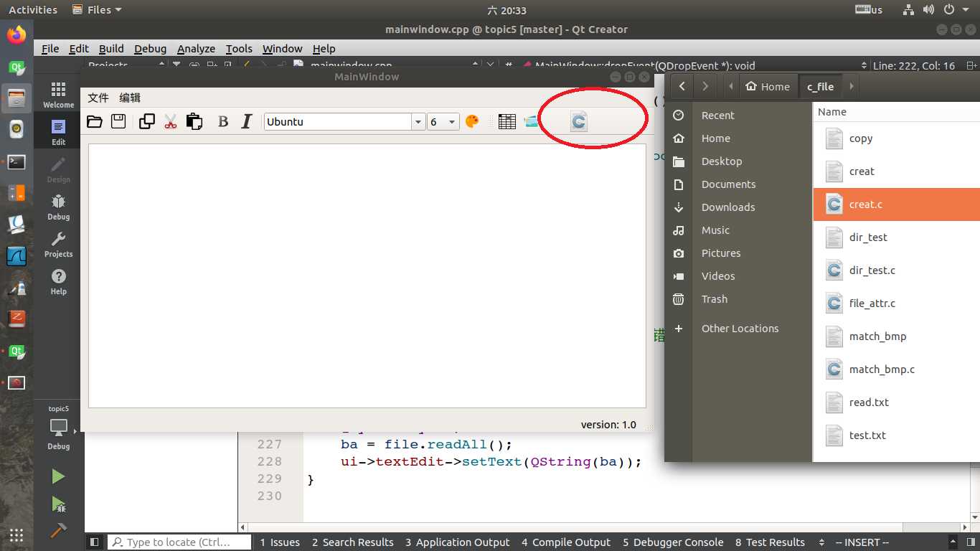Open Help mode in Qt Creator sidebar
Screen dimensions: 980x551
59,281
